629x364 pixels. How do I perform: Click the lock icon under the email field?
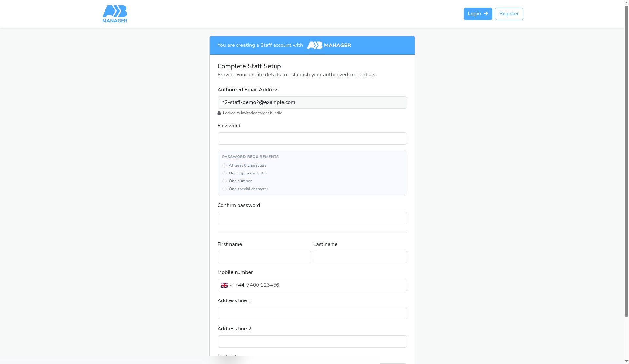219,113
